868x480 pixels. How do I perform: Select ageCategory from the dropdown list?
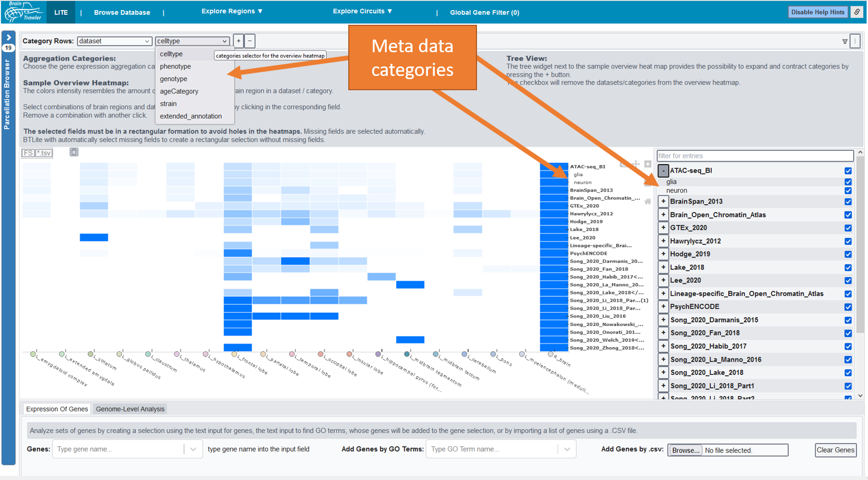click(179, 91)
